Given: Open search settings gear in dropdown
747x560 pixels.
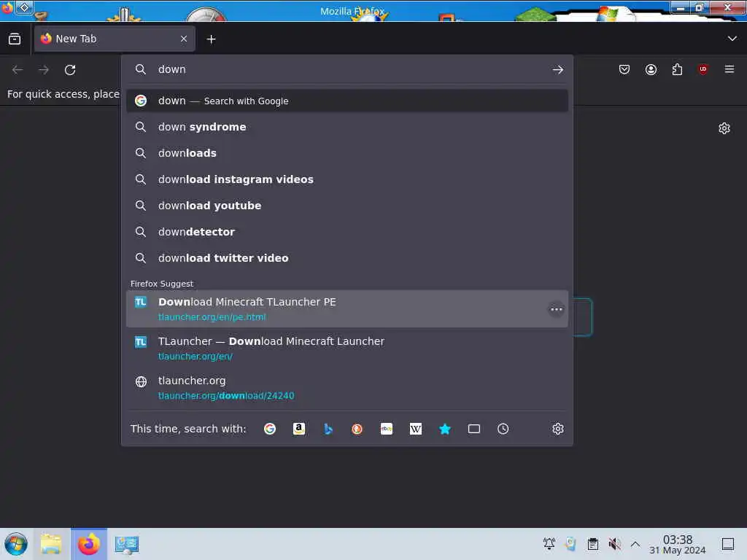Looking at the screenshot, I should 558,429.
